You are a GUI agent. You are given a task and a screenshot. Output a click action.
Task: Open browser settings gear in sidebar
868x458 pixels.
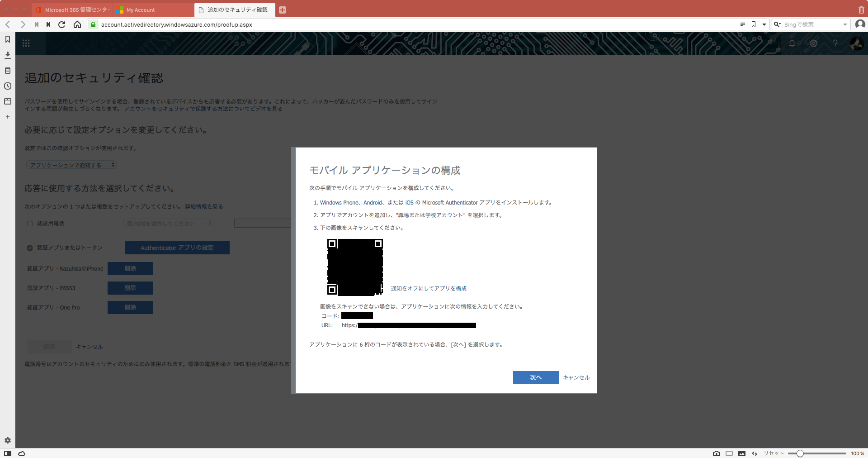(x=8, y=440)
